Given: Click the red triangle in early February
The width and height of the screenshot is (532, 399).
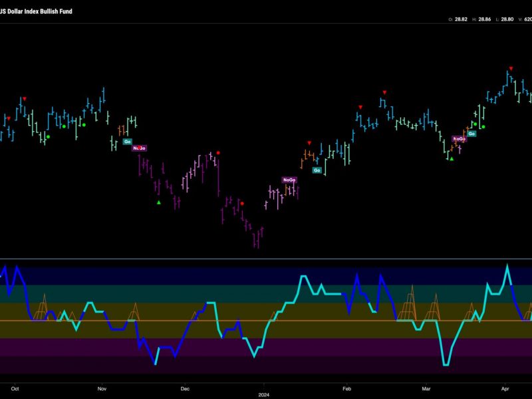Looking at the screenshot, I should pyautogui.click(x=360, y=107).
